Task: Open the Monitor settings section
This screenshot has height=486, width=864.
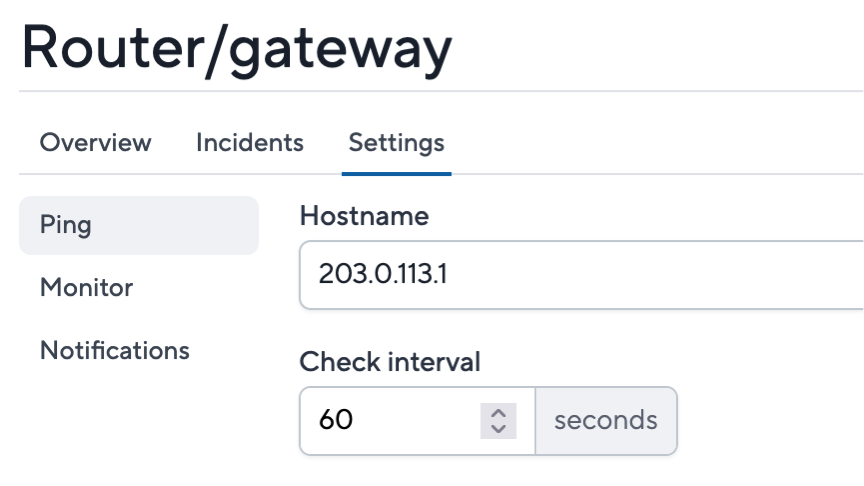Action: coord(87,288)
